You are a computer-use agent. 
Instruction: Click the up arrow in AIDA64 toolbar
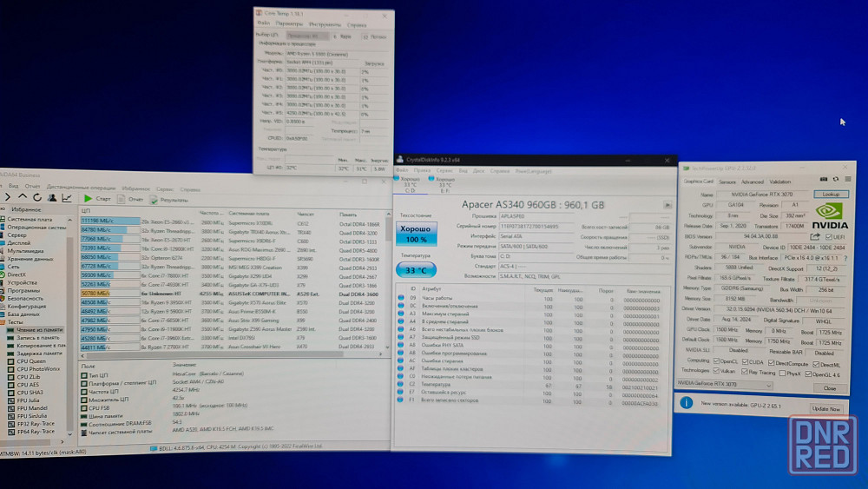[23, 196]
